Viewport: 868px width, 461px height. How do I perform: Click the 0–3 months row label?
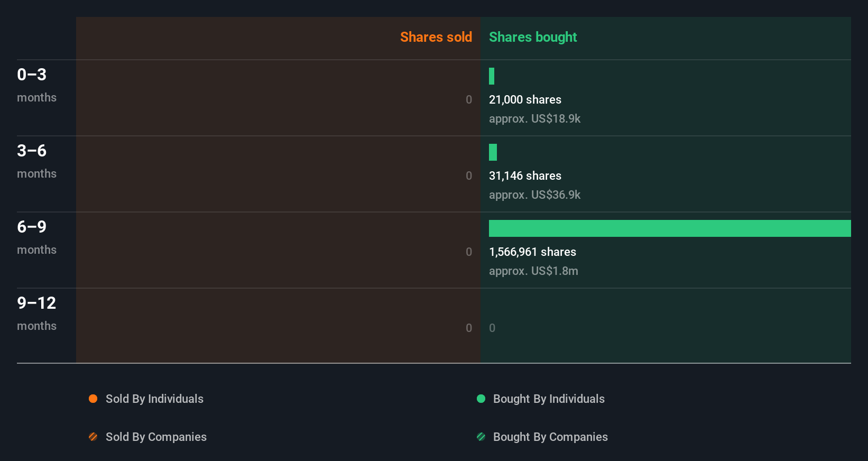(36, 85)
